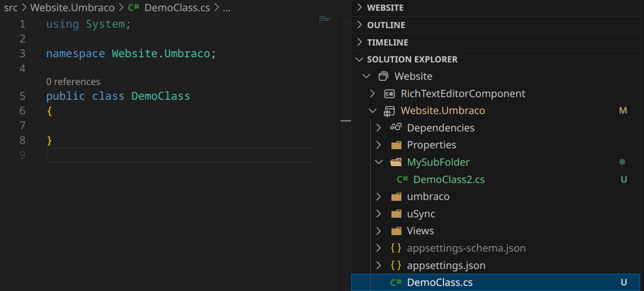The height and width of the screenshot is (291, 644).
Task: Click the U git status badge on DemoClass2.cs
Action: (x=624, y=179)
